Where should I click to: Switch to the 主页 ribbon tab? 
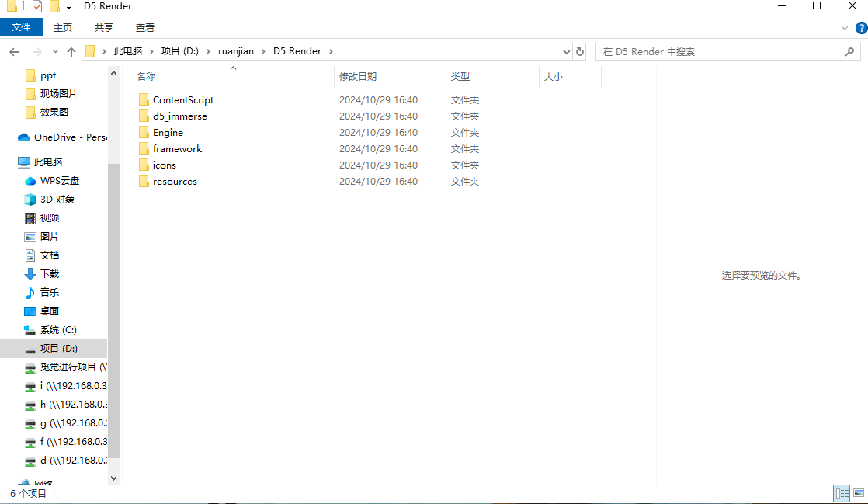[63, 27]
